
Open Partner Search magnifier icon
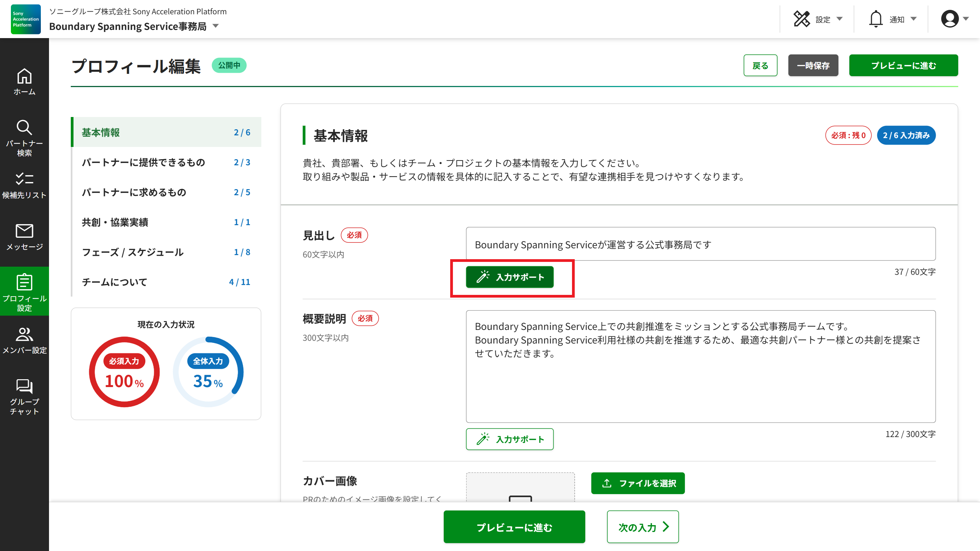[24, 128]
